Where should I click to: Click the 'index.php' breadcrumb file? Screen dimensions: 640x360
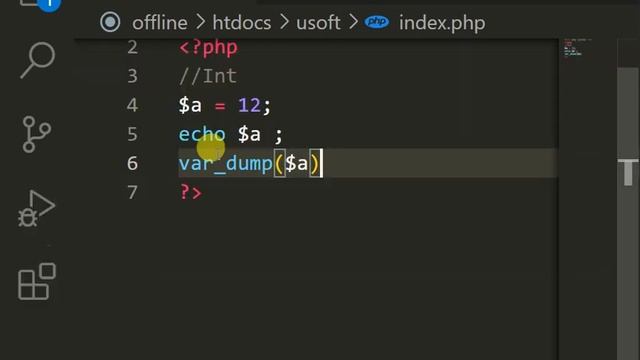pos(442,23)
